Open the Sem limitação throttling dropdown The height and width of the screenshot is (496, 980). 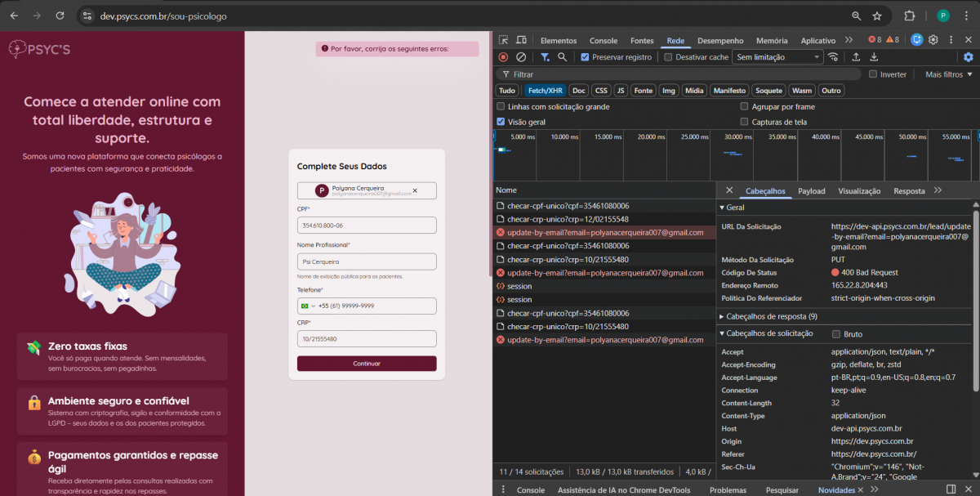pyautogui.click(x=777, y=57)
